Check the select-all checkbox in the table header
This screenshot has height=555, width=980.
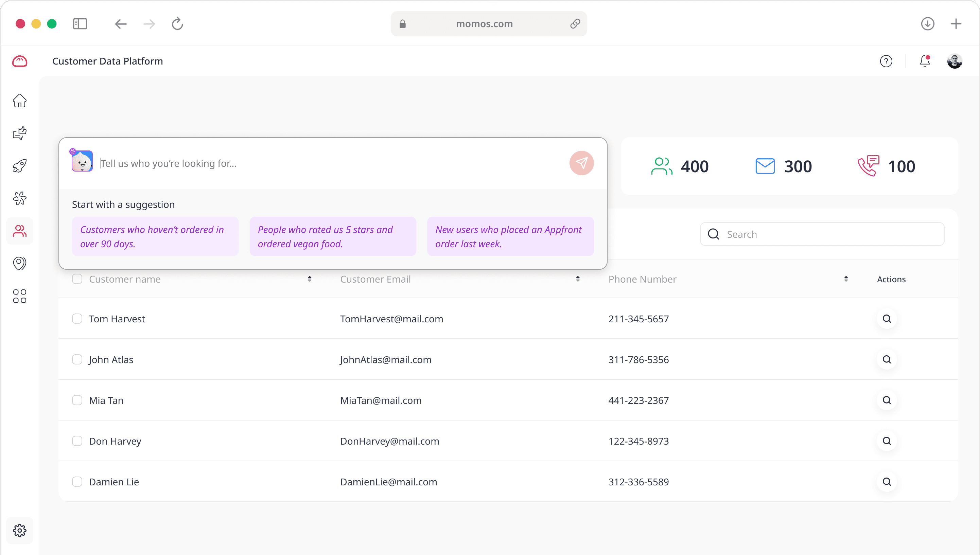(x=77, y=279)
